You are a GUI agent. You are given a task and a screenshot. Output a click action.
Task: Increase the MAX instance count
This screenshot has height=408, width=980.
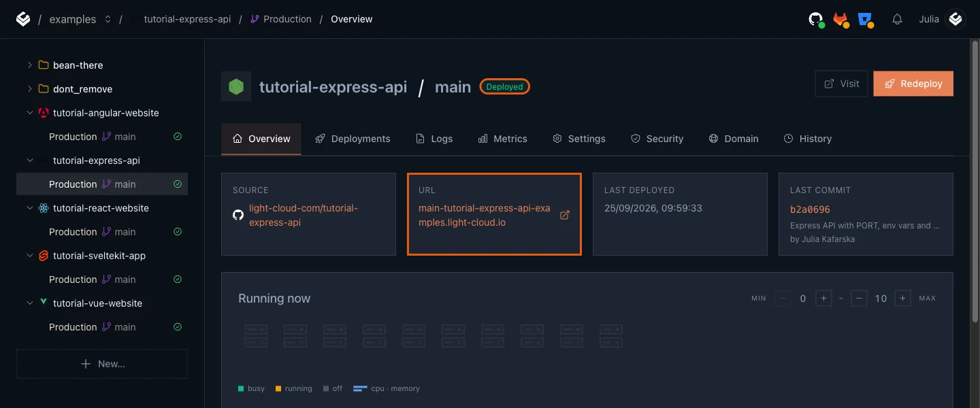(902, 298)
